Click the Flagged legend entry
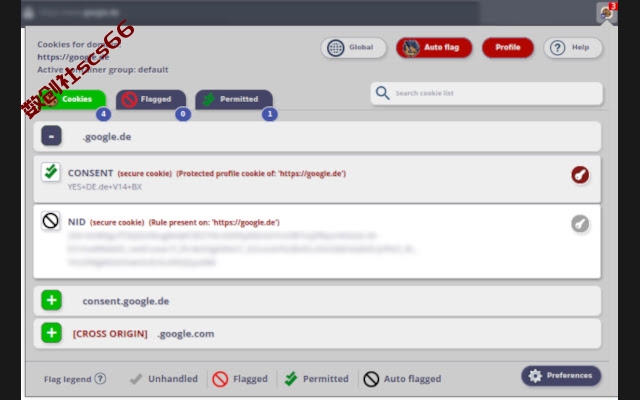Image resolution: width=640 pixels, height=400 pixels. click(240, 379)
